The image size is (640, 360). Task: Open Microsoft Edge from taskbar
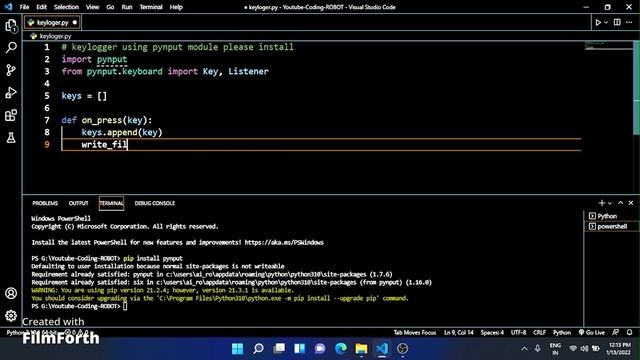pos(341,349)
